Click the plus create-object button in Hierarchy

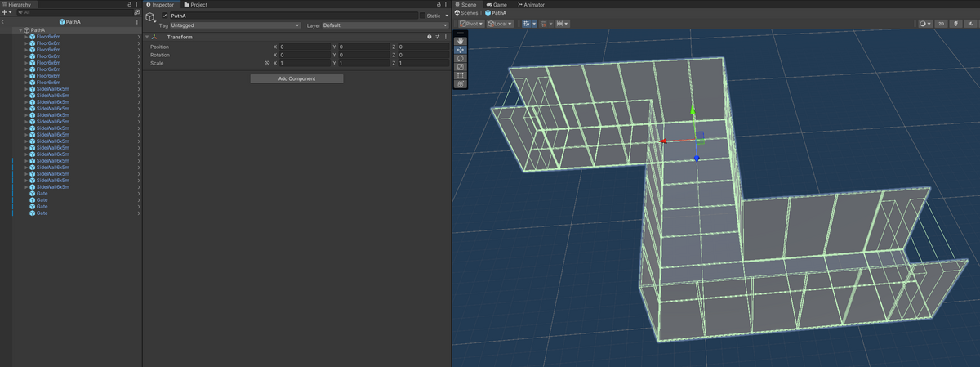[5, 12]
